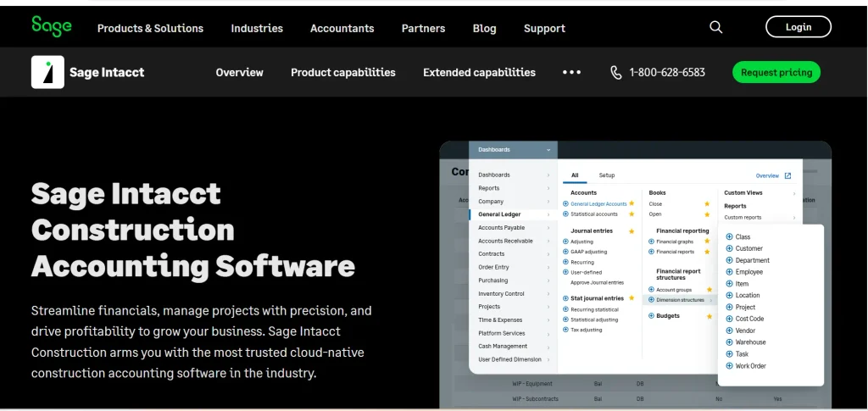Select General Ledger in the module list
The width and height of the screenshot is (868, 411).
point(513,214)
